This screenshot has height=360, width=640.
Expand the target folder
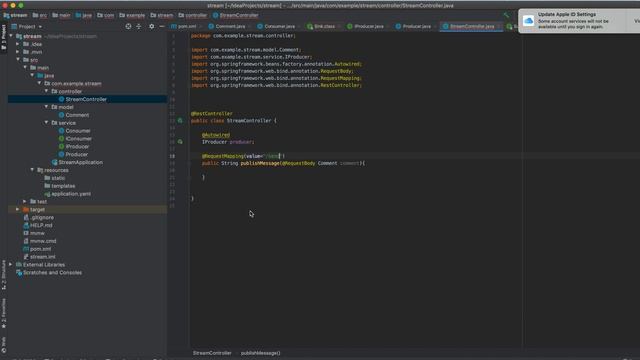point(18,209)
